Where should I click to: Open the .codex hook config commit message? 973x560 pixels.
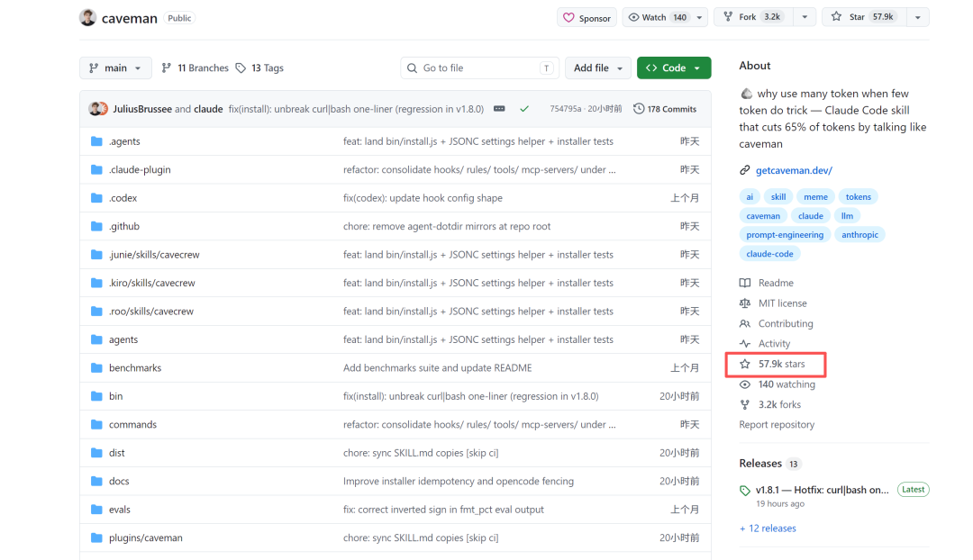[423, 198]
